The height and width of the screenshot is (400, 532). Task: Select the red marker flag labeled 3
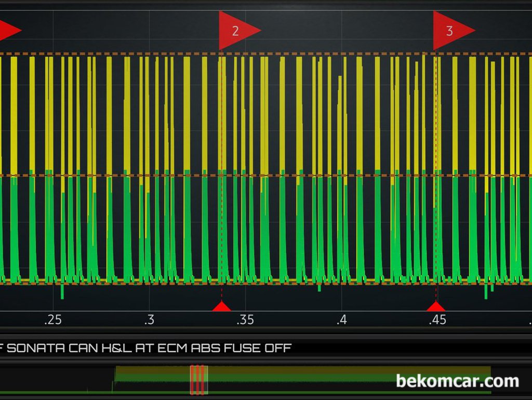452,31
